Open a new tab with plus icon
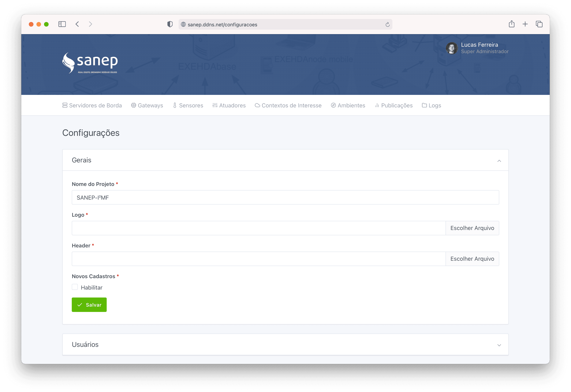 [x=525, y=24]
